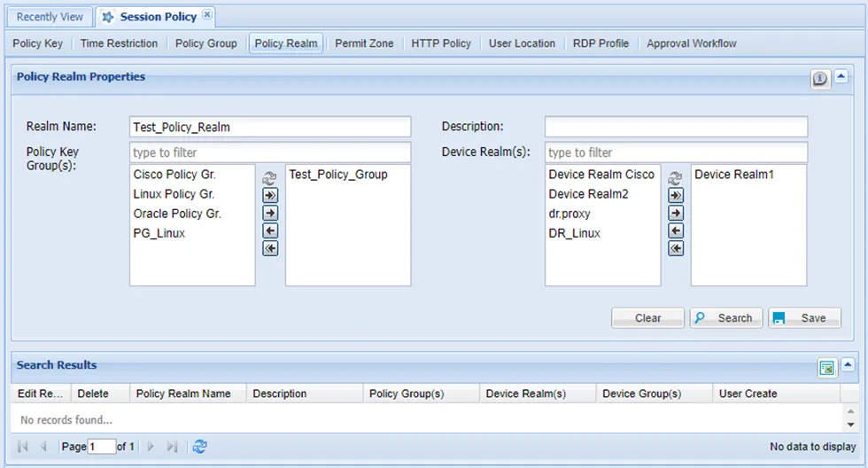Screen dimensions: 868x468
Task: Open the Permit Zone tab
Action: click(364, 43)
